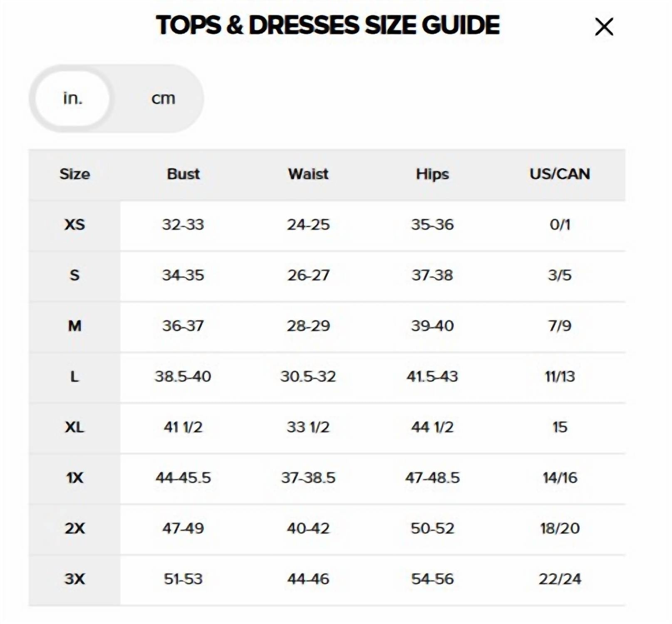Select the M size row label

click(75, 326)
